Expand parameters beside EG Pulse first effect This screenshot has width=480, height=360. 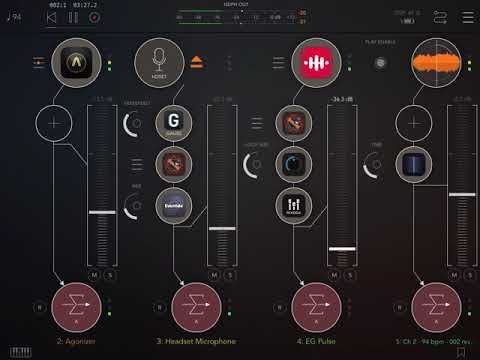click(257, 123)
